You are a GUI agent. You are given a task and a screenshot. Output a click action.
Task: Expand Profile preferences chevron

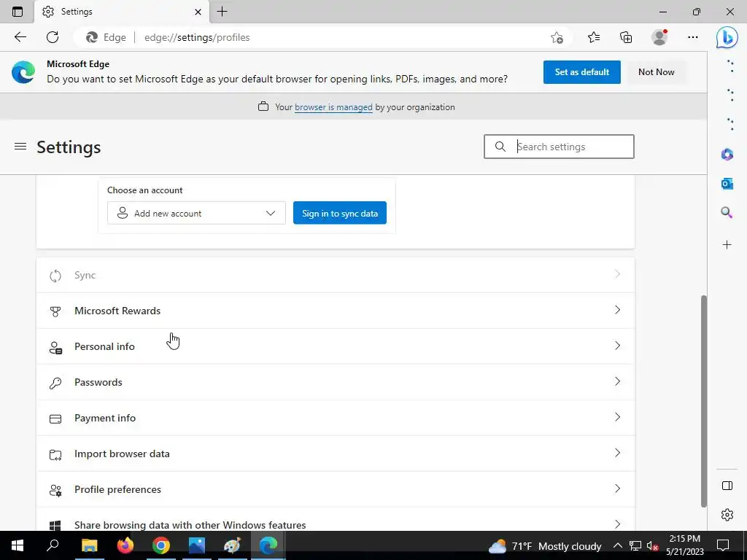click(617, 489)
